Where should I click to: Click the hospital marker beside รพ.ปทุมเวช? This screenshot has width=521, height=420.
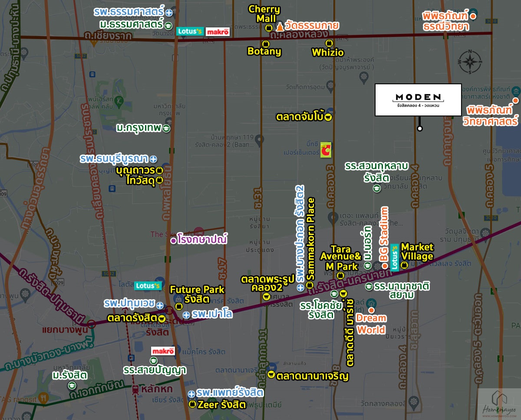(x=159, y=305)
